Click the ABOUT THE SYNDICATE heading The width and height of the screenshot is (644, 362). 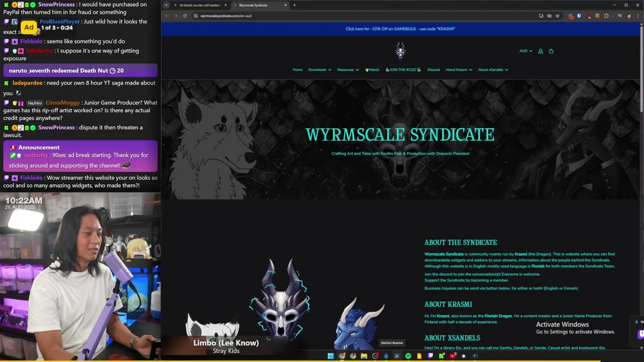(460, 242)
